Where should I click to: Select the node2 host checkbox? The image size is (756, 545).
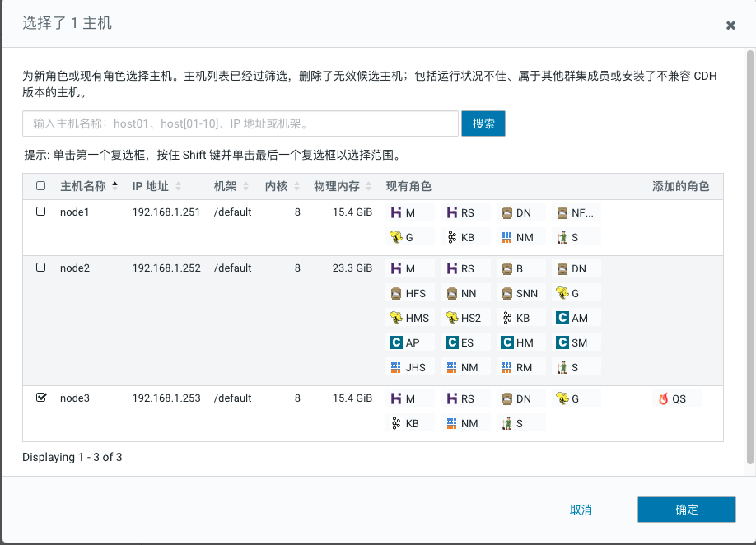point(41,268)
